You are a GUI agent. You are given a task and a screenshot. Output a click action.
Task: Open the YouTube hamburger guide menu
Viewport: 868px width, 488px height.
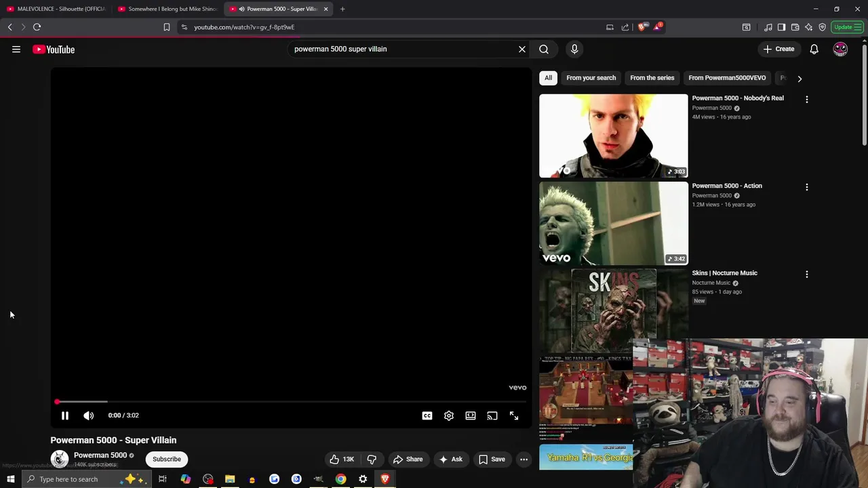tap(16, 49)
